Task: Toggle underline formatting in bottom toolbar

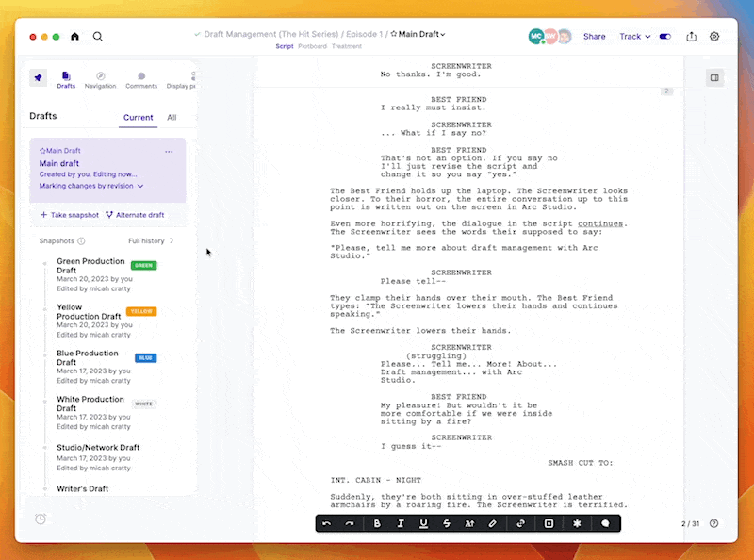Action: click(424, 523)
